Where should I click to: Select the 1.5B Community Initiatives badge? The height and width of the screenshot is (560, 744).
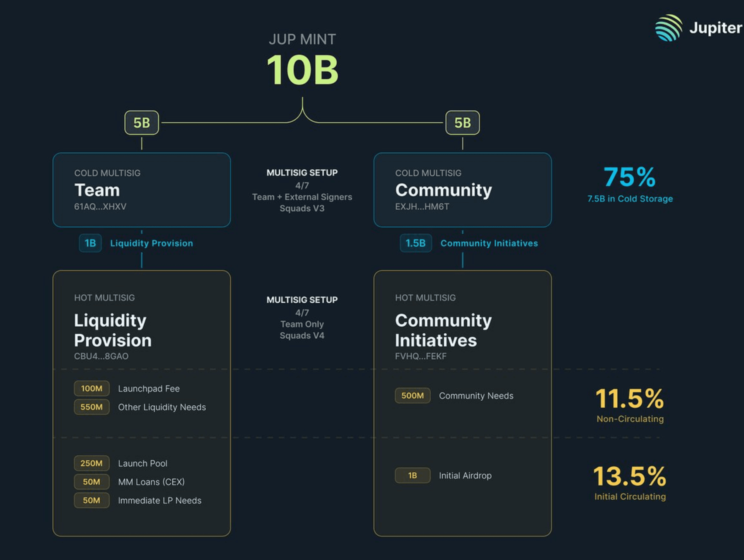point(416,243)
